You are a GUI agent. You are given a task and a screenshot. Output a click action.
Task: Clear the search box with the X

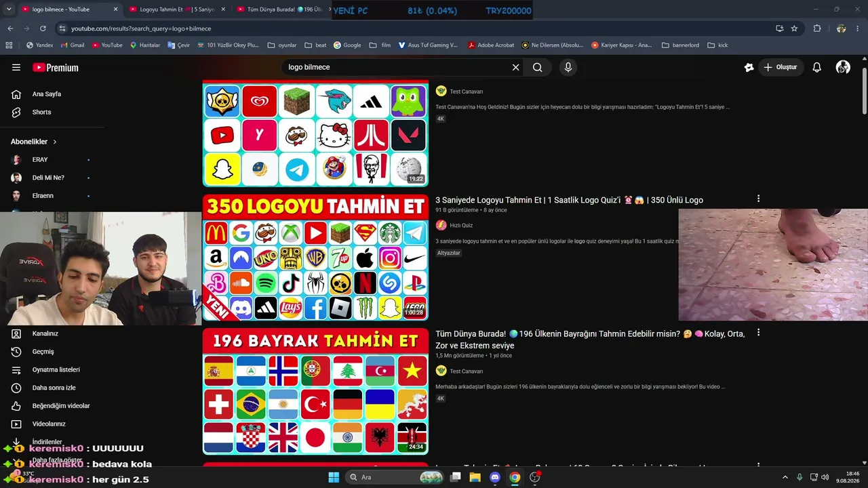pos(515,67)
